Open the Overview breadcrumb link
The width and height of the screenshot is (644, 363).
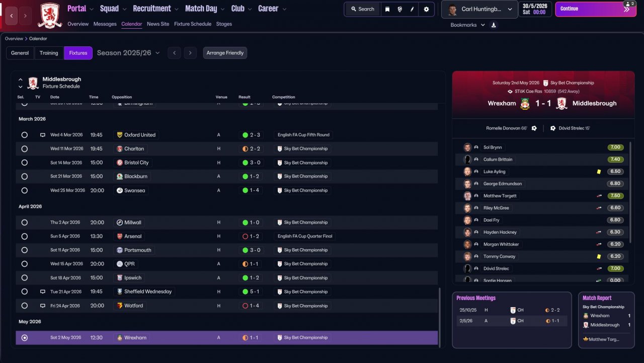click(x=14, y=39)
